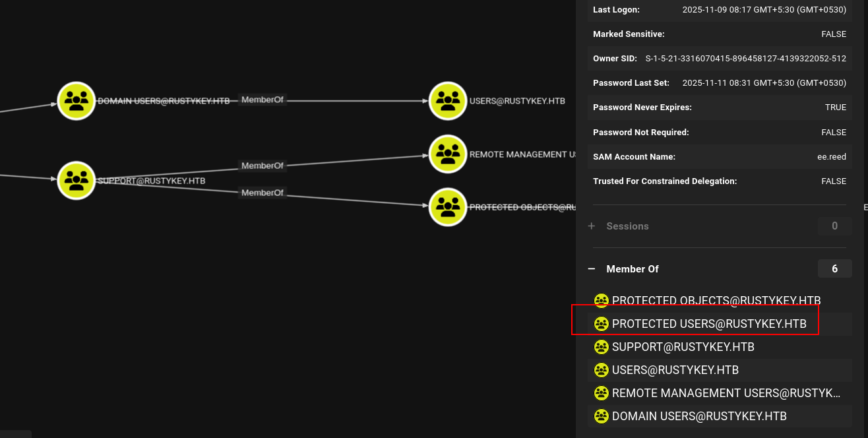The width and height of the screenshot is (868, 438).
Task: Click the USERS@RUSTYKEY.HTB group node in graph
Action: tap(448, 101)
